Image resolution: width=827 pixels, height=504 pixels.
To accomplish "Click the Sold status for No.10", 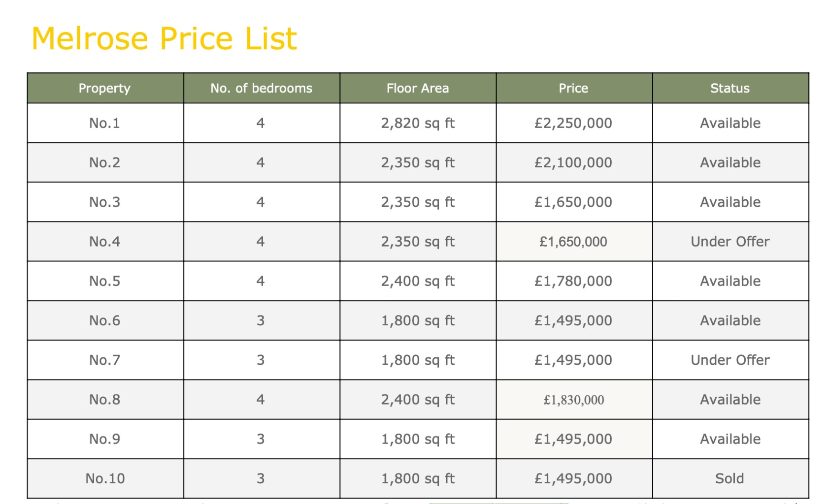I will 730,478.
